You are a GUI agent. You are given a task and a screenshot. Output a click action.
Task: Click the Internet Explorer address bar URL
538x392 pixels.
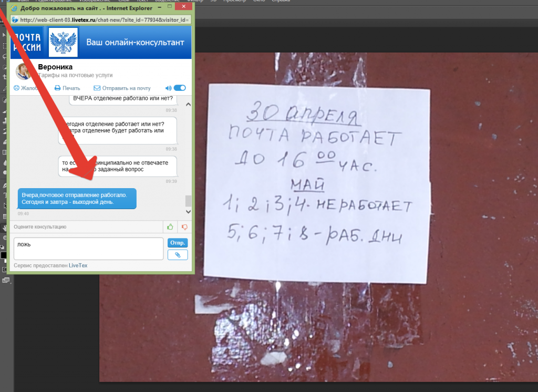pos(105,20)
